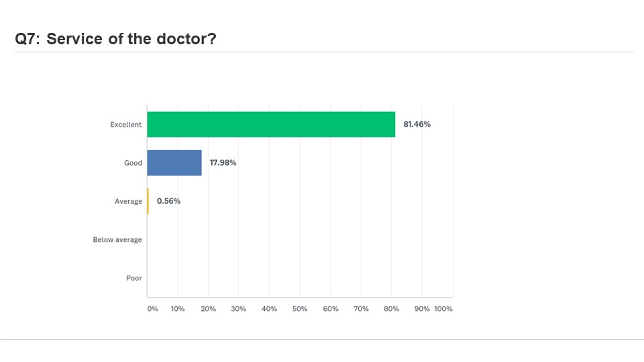This screenshot has height=362, width=644.
Task: Click the 10% axis tick label
Action: pos(178,308)
